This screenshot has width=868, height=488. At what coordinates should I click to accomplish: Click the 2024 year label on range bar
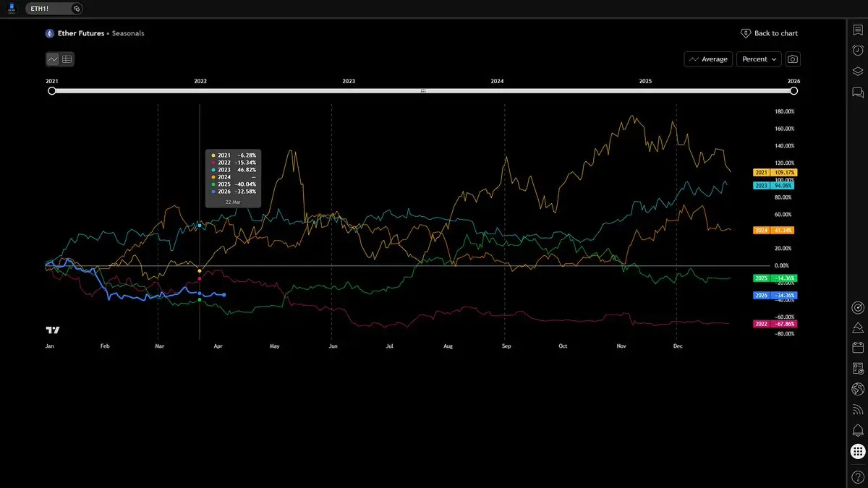click(497, 82)
